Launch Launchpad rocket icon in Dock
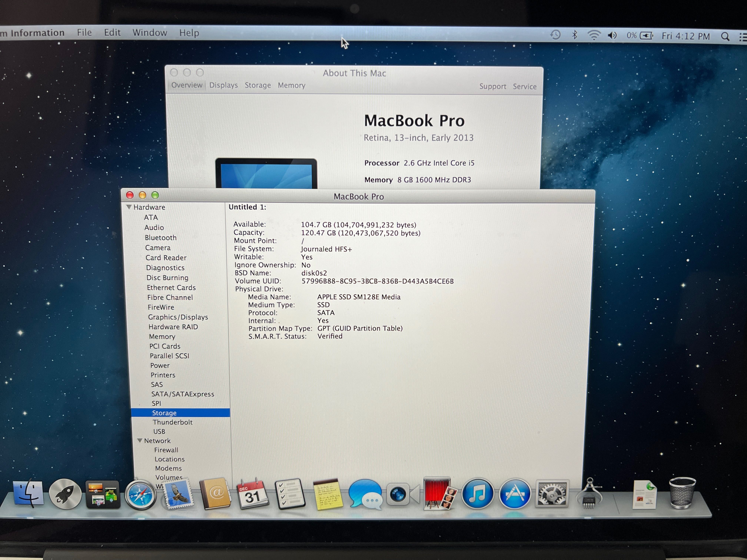 (65, 494)
